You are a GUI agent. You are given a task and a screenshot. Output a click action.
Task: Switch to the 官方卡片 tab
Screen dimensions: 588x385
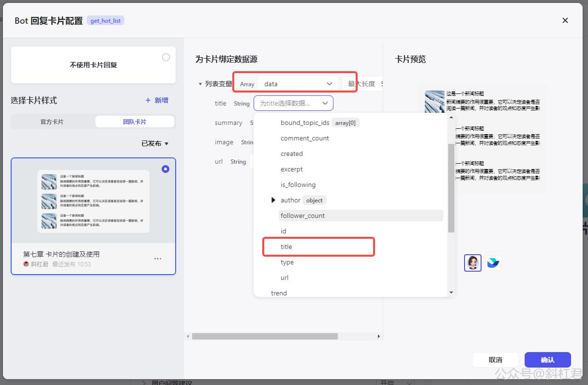pyautogui.click(x=52, y=122)
